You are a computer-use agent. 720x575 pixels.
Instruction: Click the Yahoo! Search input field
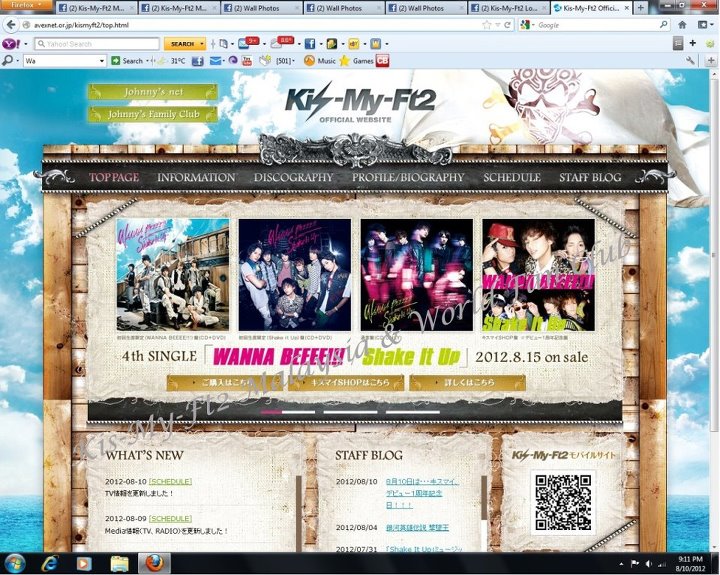click(x=97, y=44)
